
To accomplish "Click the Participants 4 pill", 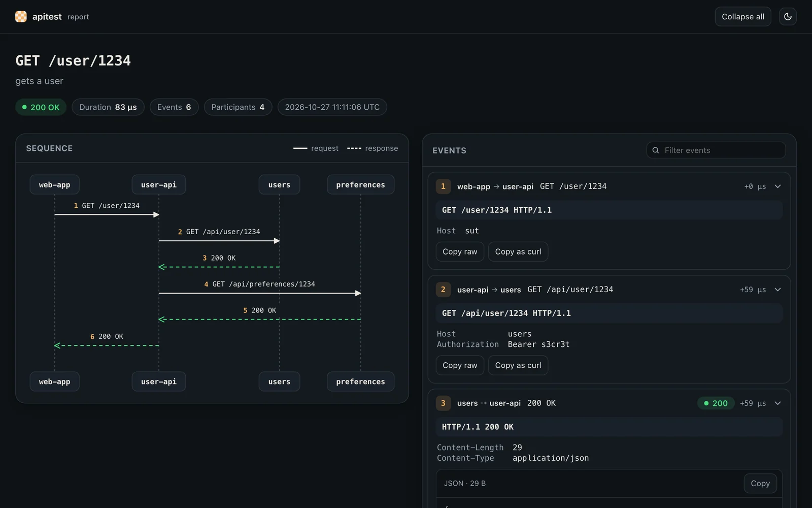I will (x=238, y=107).
